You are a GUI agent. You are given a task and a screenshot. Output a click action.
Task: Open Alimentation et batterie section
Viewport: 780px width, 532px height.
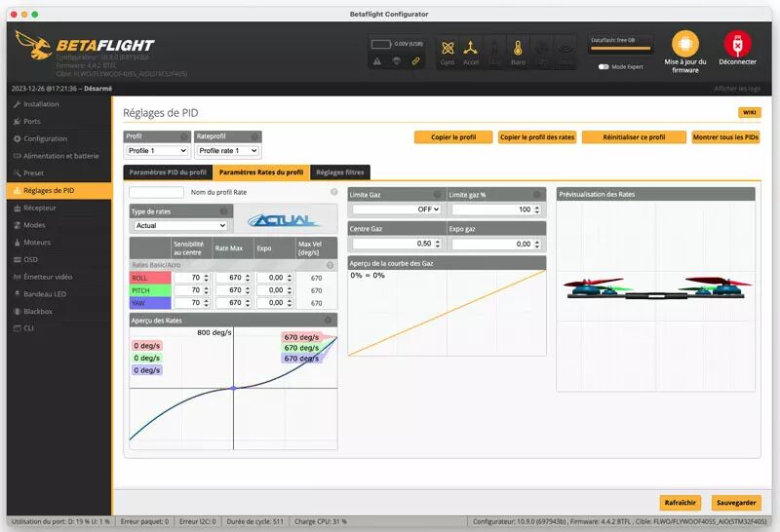[59, 156]
